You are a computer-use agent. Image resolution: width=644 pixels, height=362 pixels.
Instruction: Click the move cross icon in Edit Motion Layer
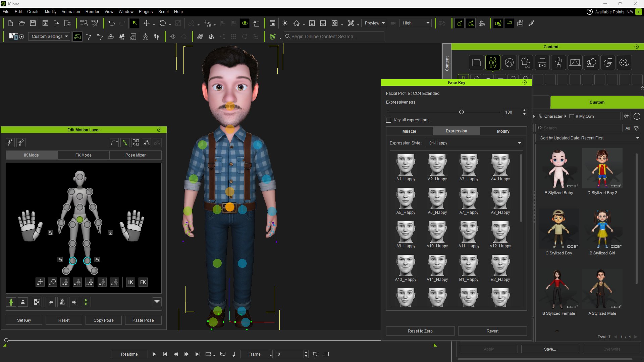coord(40,282)
